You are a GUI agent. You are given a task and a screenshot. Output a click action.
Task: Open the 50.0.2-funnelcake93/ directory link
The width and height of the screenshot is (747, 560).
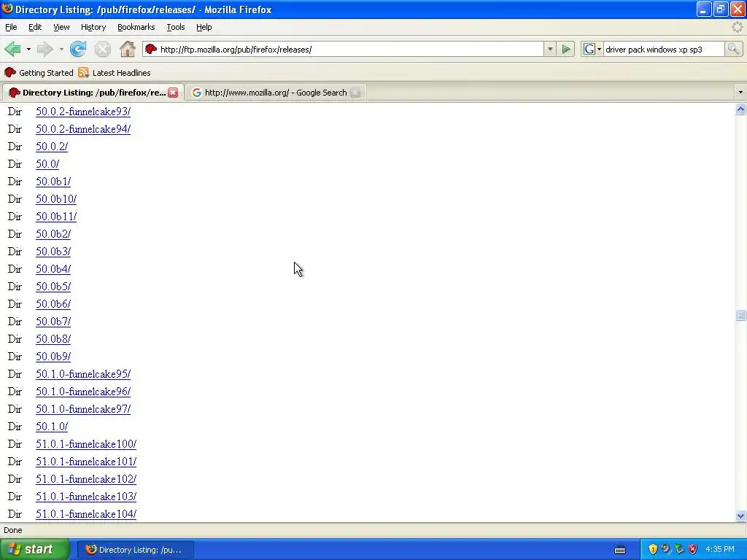coord(83,112)
